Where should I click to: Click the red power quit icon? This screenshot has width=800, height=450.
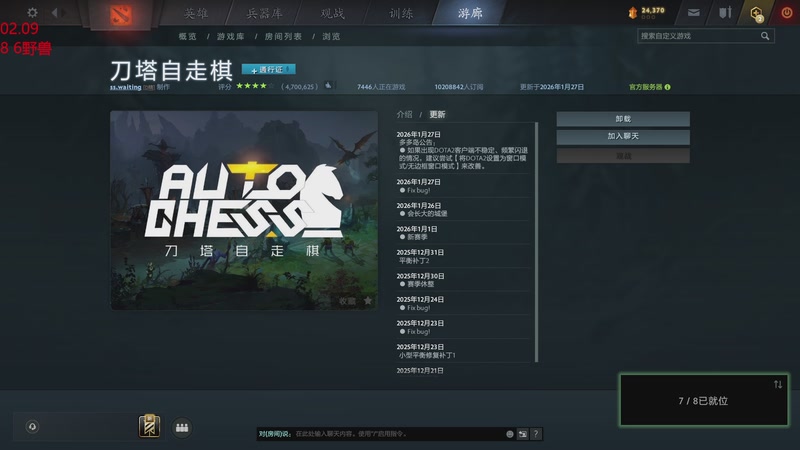click(787, 13)
